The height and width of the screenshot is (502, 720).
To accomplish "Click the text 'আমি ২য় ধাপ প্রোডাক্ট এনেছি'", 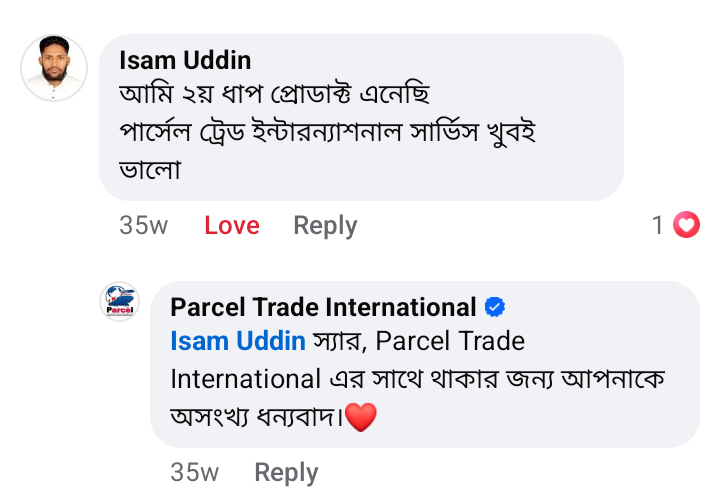I will pyautogui.click(x=273, y=95).
